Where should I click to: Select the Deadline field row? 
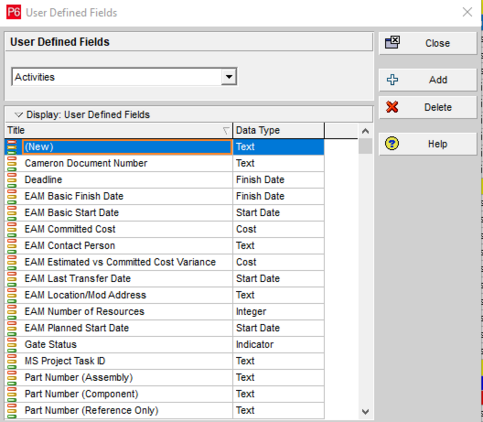click(x=165, y=180)
